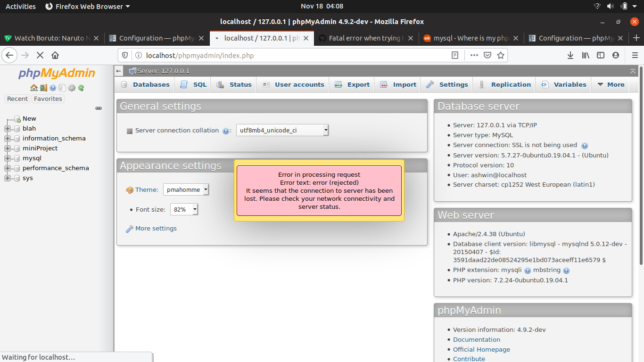This screenshot has height=362, width=644.
Task: Click help icon next to mysqli extension
Action: coord(528,271)
